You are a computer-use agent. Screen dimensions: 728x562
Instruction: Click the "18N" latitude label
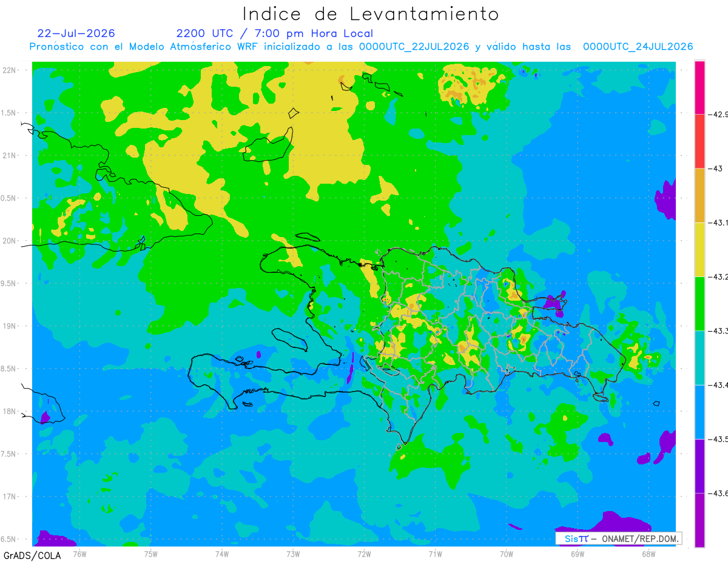[x=10, y=411]
